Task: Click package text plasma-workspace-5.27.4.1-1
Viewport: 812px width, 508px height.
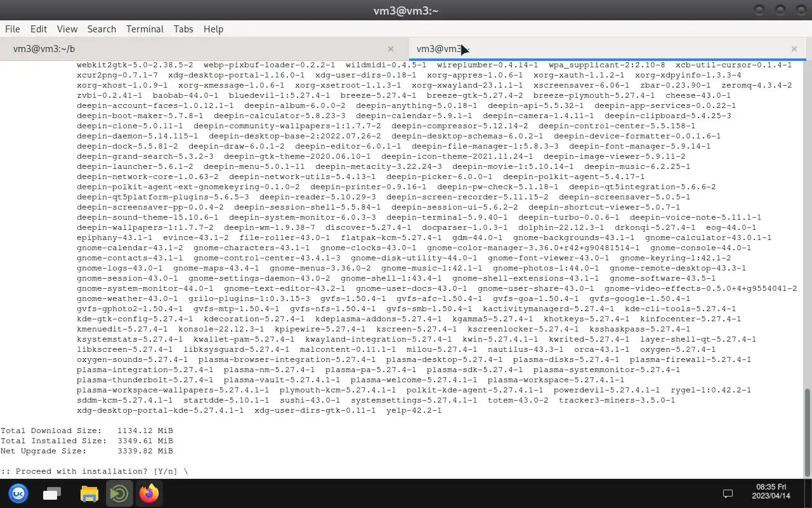Action: tap(556, 380)
